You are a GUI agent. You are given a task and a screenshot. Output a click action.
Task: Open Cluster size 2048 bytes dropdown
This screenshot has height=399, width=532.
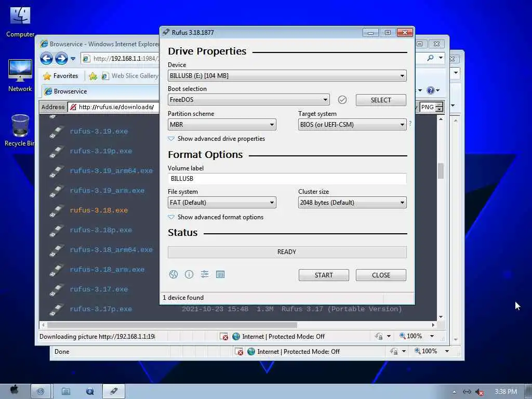(x=352, y=203)
